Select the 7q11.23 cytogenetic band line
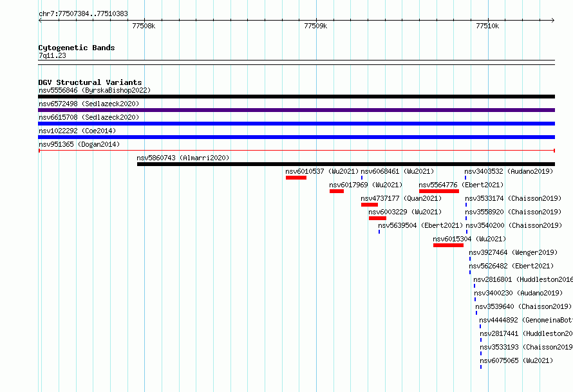Screen dimensions: 573x392 pos(296,62)
